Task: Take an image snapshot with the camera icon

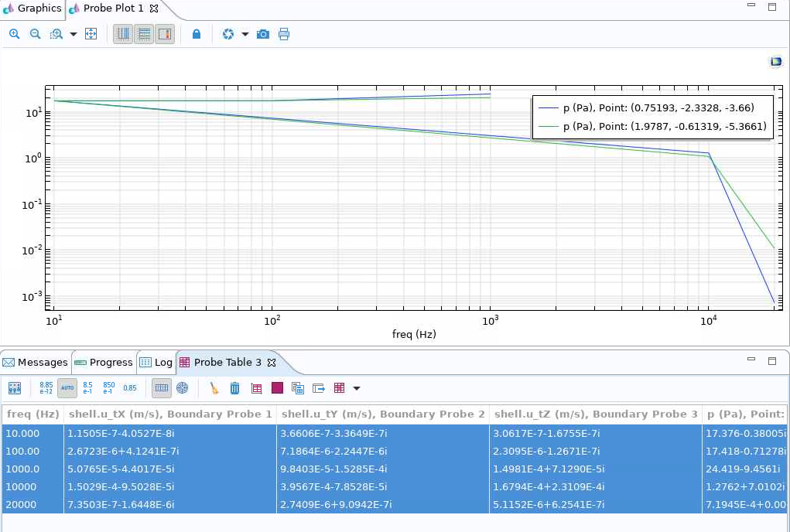Action: coord(263,34)
